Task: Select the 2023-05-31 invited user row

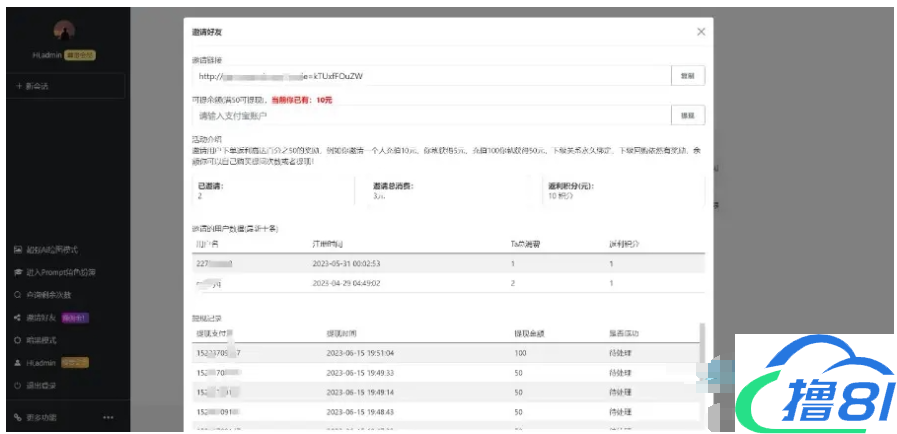Action: (448, 264)
